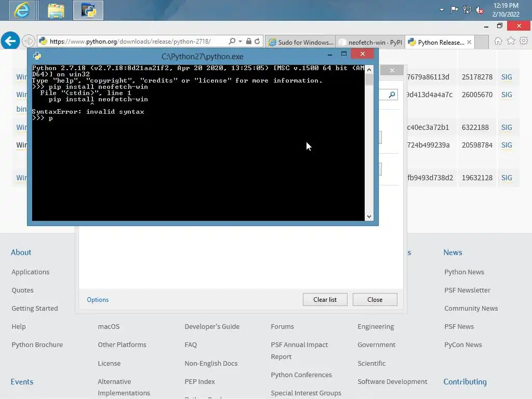
Task: Open Action Center flag icon
Action: [454, 10]
